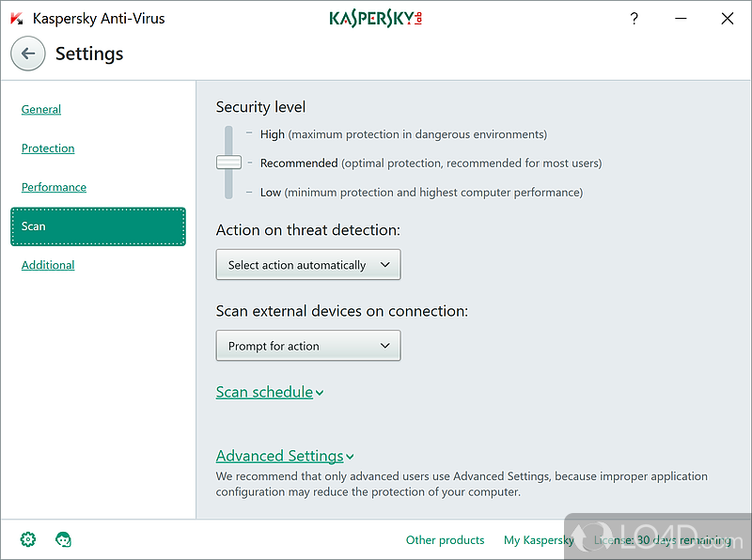Open the Performance settings tab
This screenshot has width=752, height=560.
pyautogui.click(x=54, y=187)
